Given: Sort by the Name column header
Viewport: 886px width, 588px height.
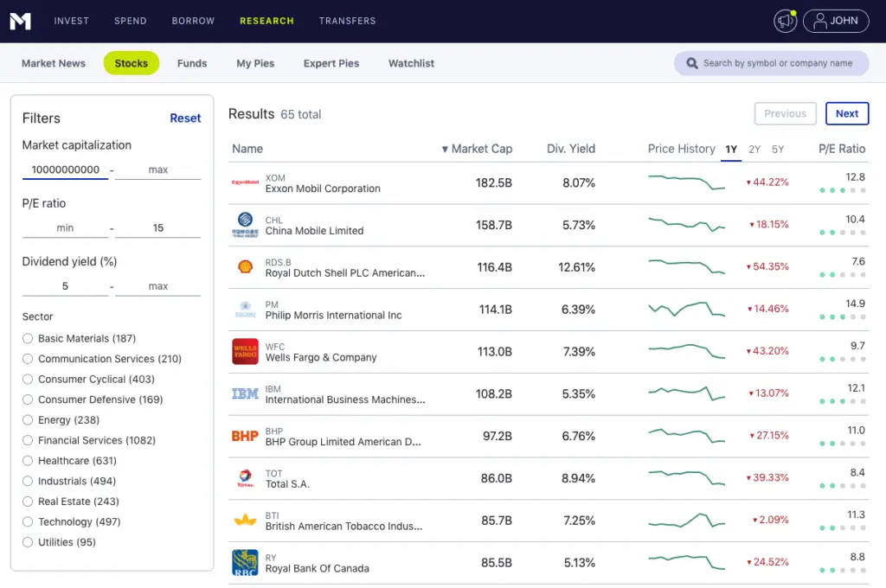Looking at the screenshot, I should tap(247, 149).
